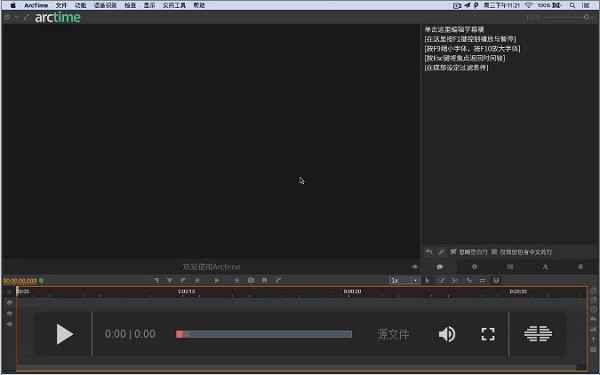Select the pencil draw tool in timeline toolbar
This screenshot has height=375, width=600.
point(441,280)
